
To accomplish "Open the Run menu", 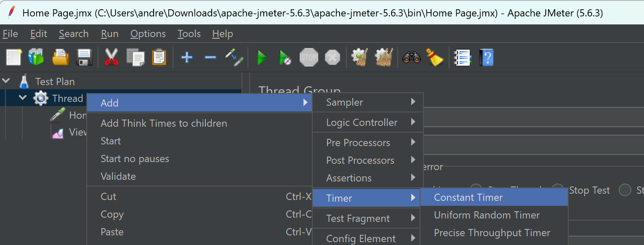I will tap(110, 34).
